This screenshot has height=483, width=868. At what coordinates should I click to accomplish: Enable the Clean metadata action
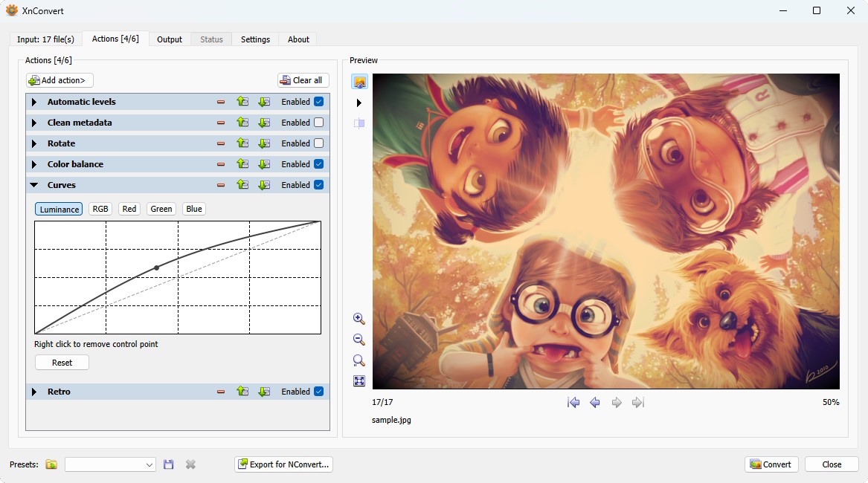319,123
